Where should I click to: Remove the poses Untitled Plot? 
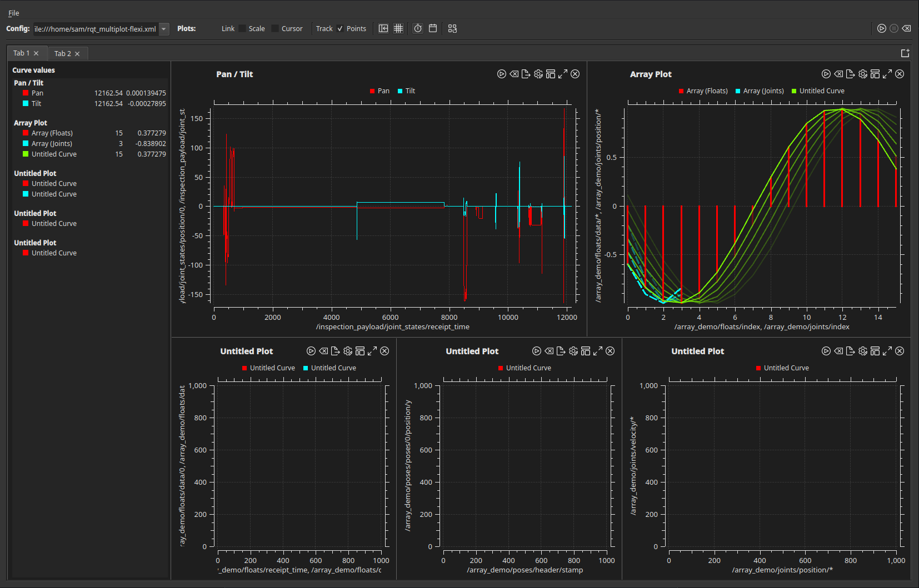610,351
